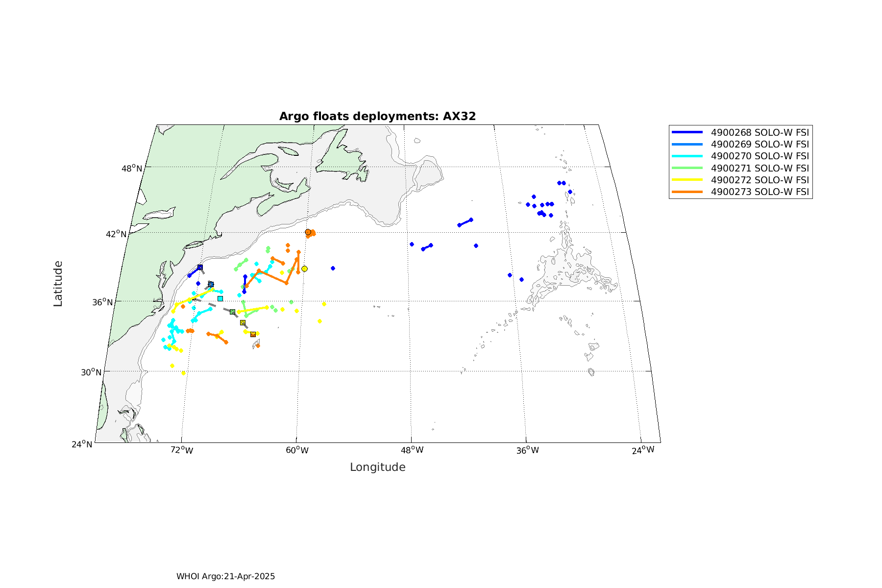
Task: Click the Longitude axis label
Action: (377, 467)
